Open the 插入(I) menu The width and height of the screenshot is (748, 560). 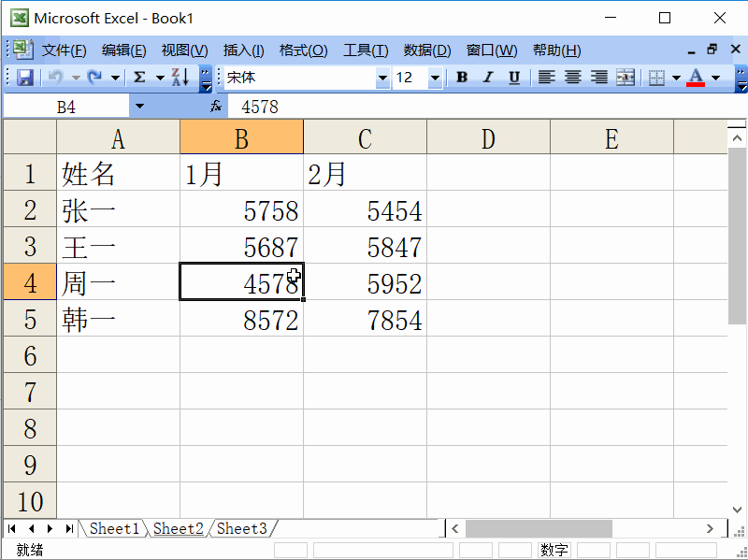(243, 50)
